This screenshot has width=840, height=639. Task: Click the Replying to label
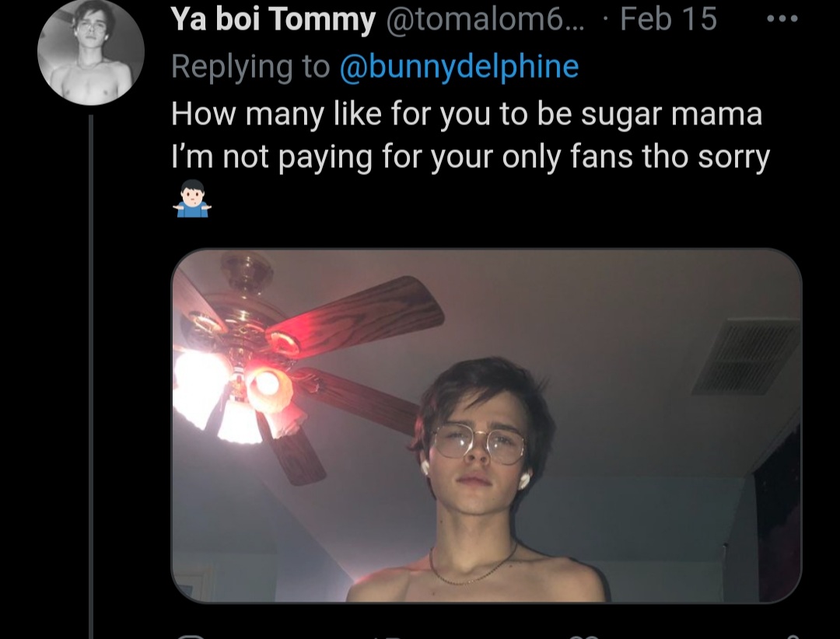250,66
